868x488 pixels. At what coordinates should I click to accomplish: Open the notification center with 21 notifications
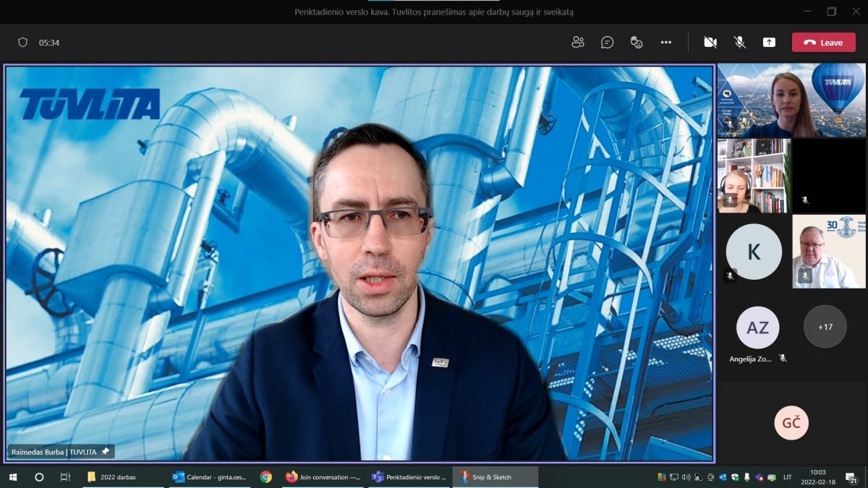click(x=852, y=477)
